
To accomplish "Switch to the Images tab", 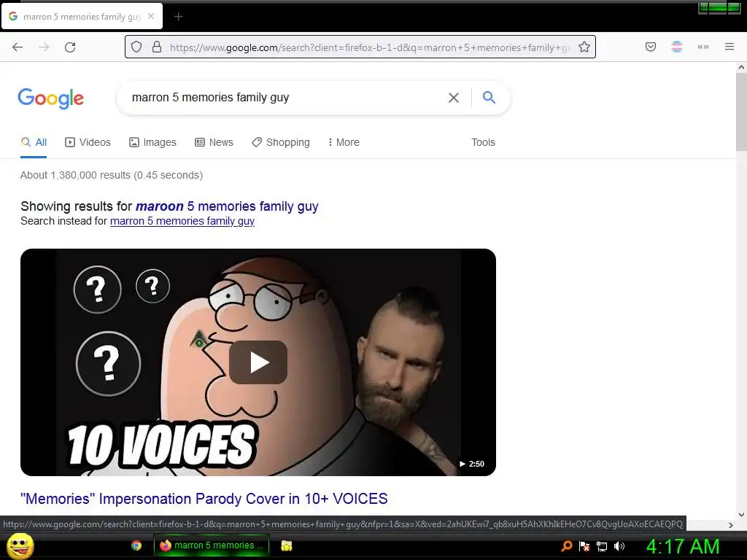I will point(153,142).
